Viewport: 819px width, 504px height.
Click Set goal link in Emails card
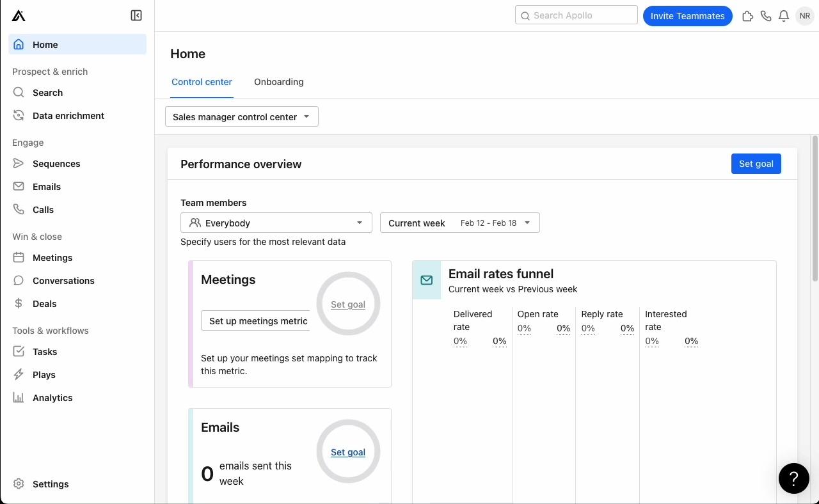tap(348, 452)
